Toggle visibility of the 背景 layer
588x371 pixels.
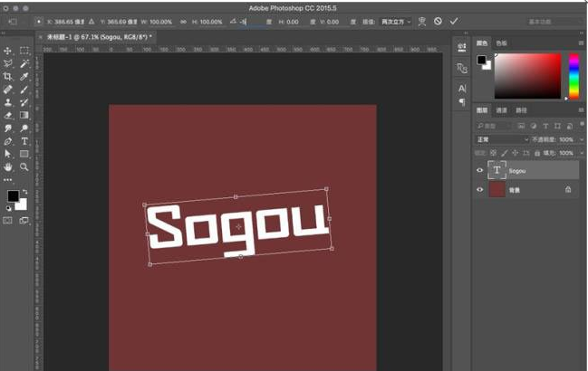click(480, 190)
